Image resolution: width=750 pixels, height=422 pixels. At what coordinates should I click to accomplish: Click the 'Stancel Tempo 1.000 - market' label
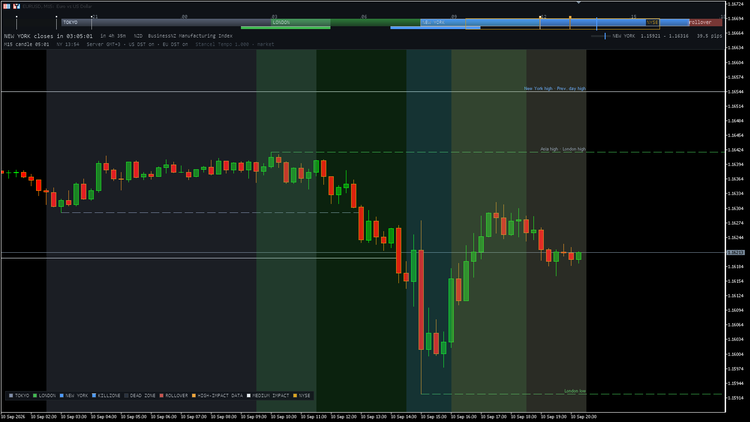point(235,44)
